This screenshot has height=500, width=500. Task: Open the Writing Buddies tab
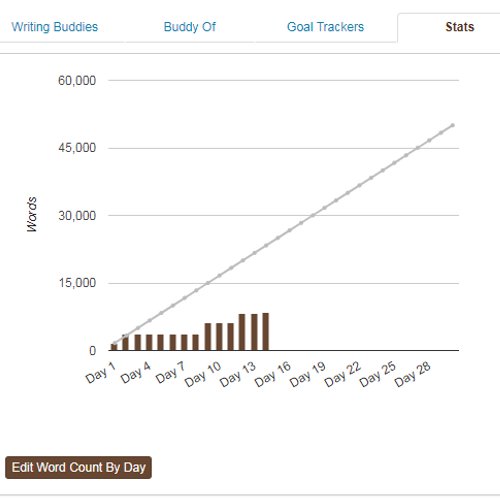click(x=55, y=27)
